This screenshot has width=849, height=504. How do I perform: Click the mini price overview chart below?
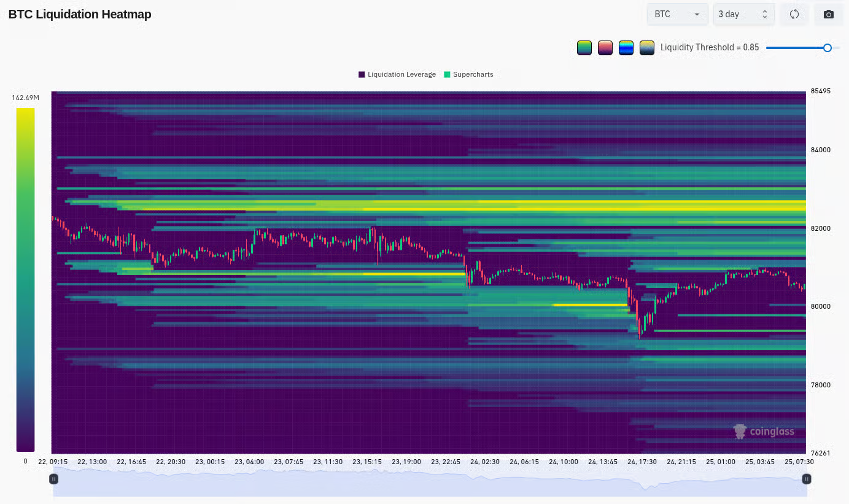[430, 482]
